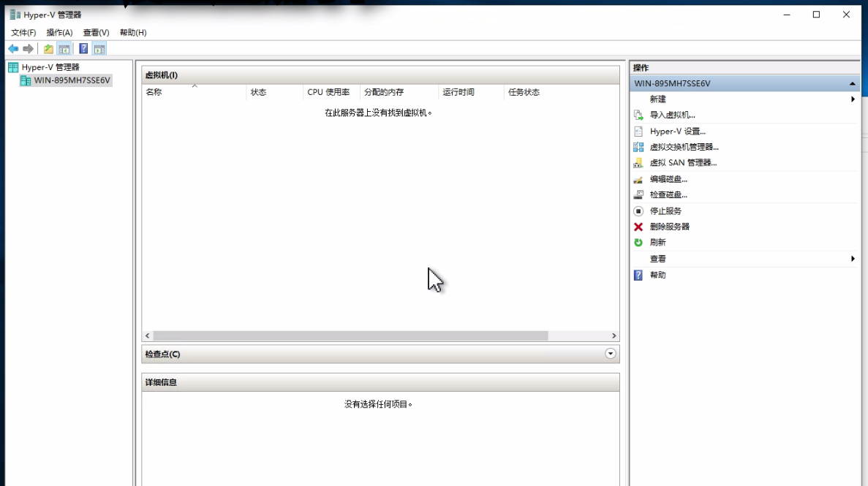Expand the 检查点(C) section chevron
Screen dimensions: 868x486
611,354
